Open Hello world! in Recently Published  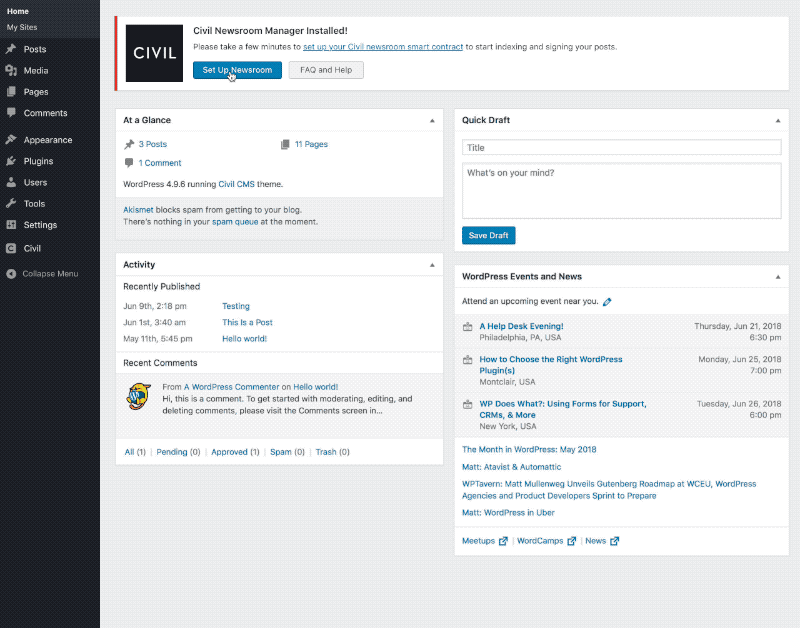click(x=244, y=339)
